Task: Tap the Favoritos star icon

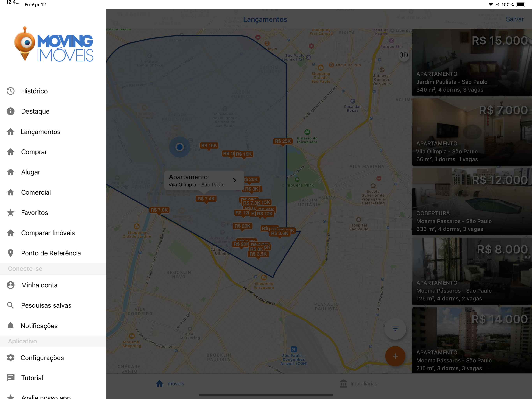Action: pyautogui.click(x=11, y=213)
